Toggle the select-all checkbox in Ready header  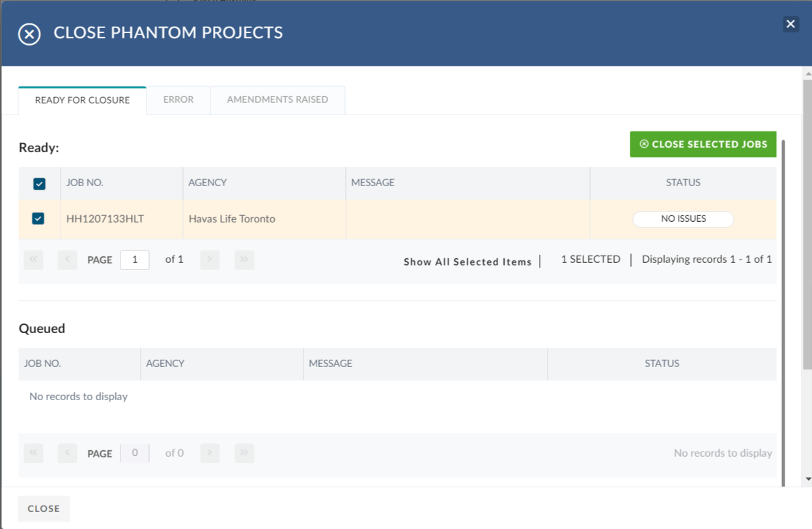(39, 184)
